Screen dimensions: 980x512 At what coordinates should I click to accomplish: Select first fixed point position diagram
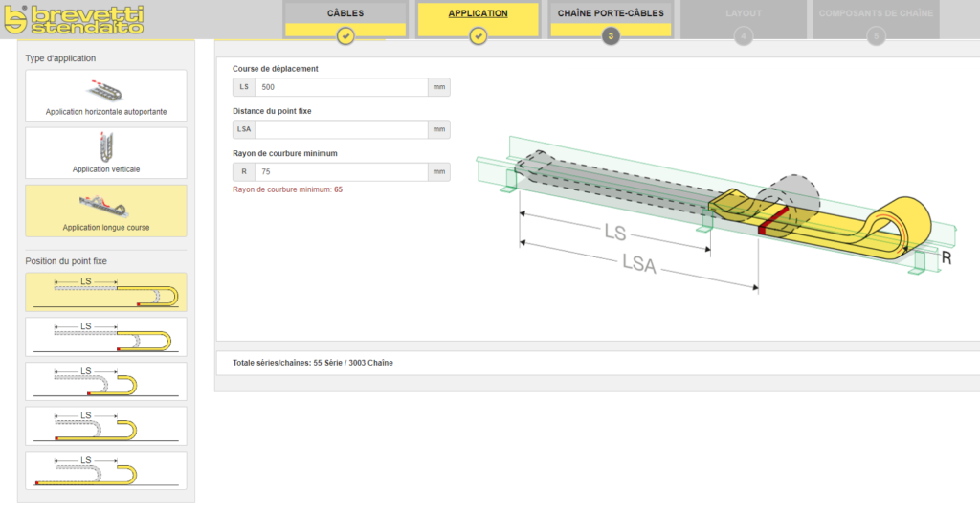click(106, 292)
